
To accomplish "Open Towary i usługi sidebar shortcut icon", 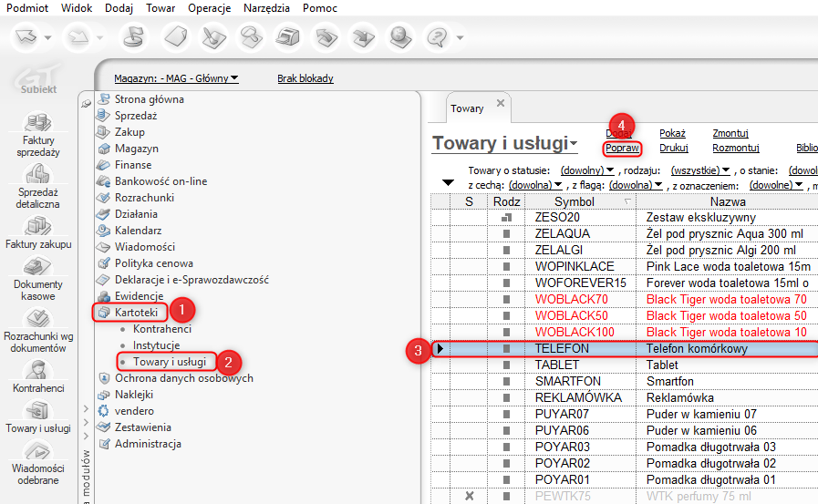I will pos(38,410).
